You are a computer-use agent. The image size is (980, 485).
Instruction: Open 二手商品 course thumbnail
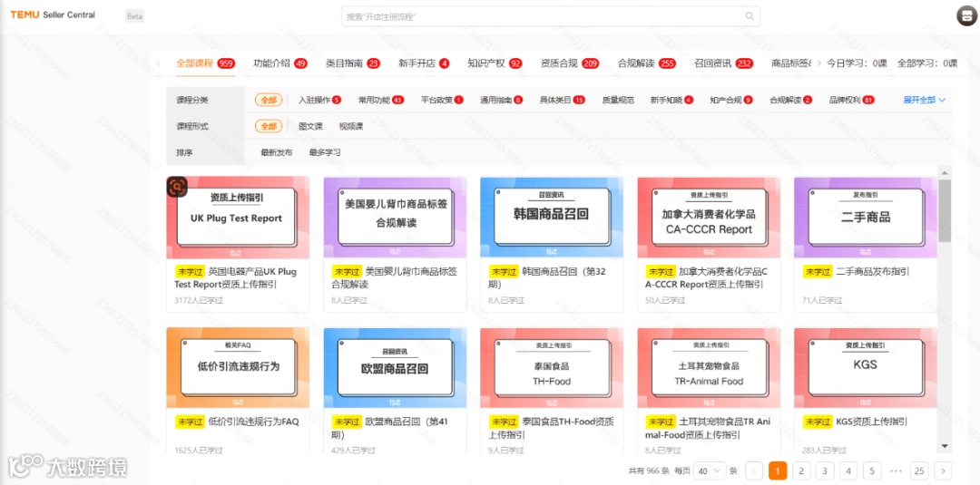[x=866, y=218]
